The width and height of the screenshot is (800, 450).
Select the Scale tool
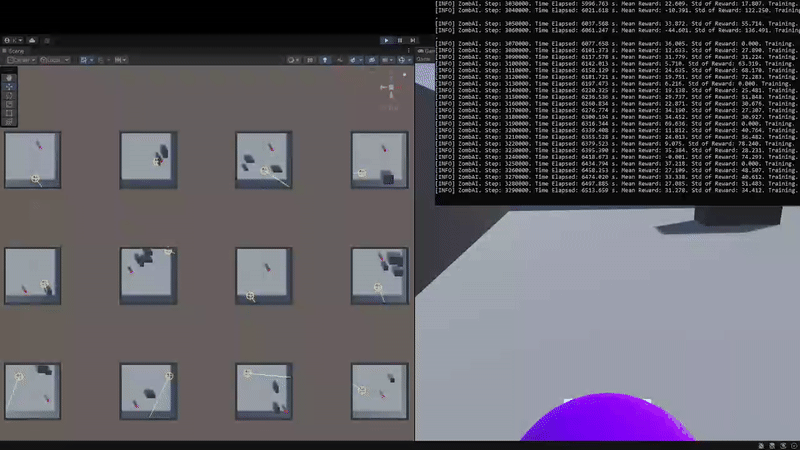[x=9, y=104]
